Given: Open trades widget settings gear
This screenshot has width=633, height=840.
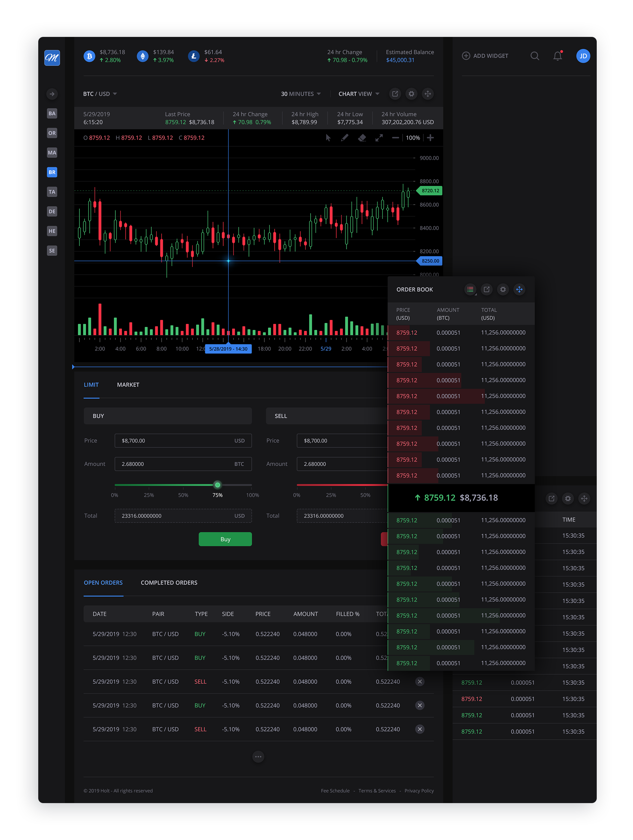Looking at the screenshot, I should (568, 499).
